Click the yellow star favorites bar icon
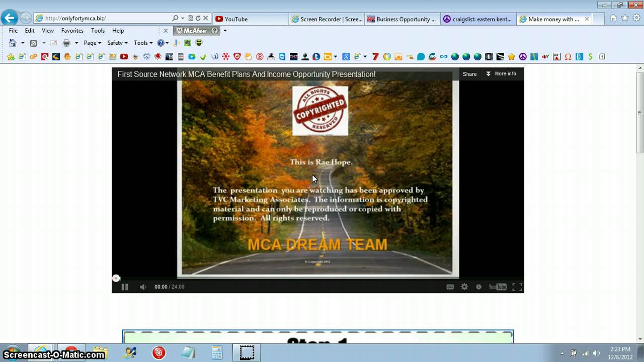Image resolution: width=644 pixels, height=362 pixels. coord(11,57)
